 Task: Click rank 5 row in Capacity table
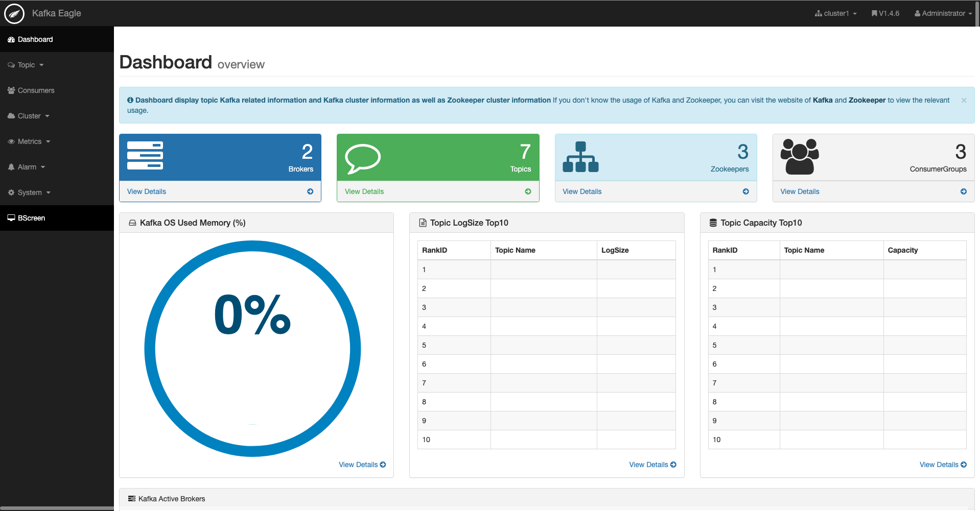837,345
